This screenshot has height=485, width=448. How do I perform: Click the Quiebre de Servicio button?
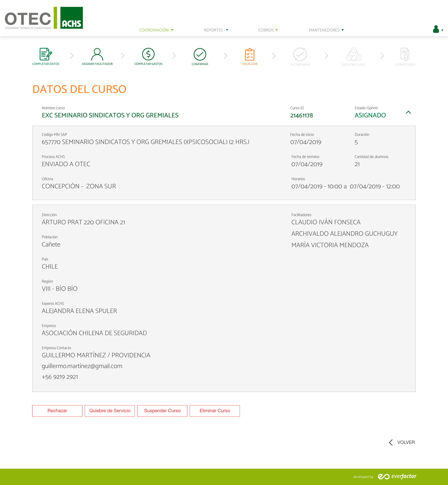pyautogui.click(x=110, y=411)
